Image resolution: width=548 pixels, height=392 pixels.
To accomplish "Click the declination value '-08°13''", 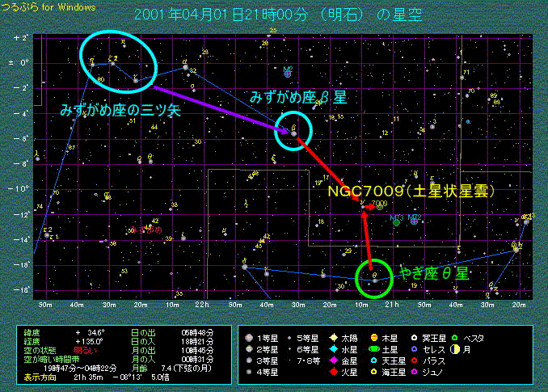I will [127, 377].
